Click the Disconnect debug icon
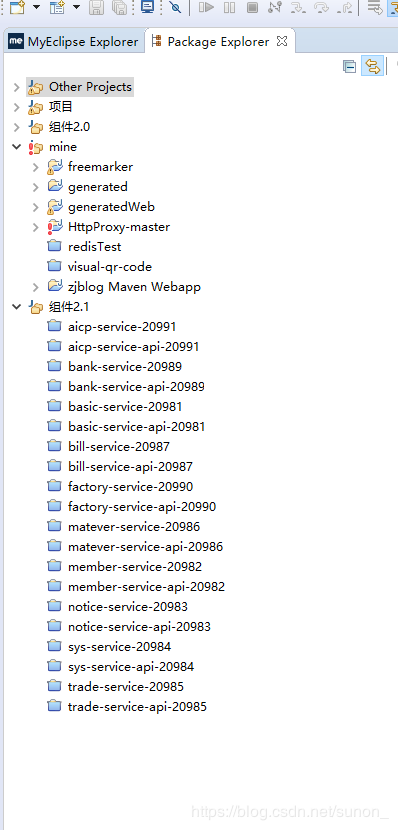 click(x=275, y=7)
